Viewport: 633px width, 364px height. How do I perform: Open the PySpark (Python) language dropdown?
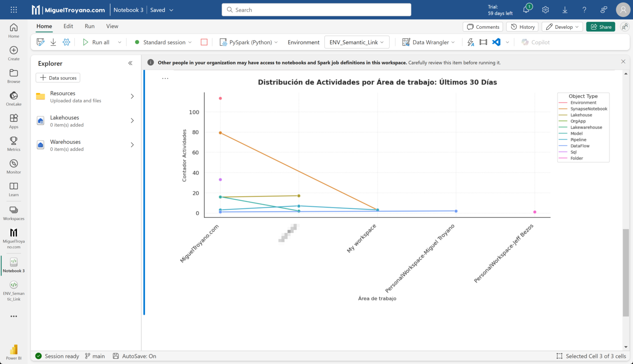(x=249, y=42)
